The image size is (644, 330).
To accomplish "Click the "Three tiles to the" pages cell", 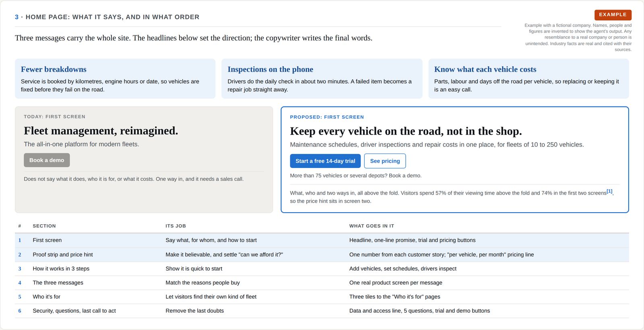I will (x=394, y=297).
